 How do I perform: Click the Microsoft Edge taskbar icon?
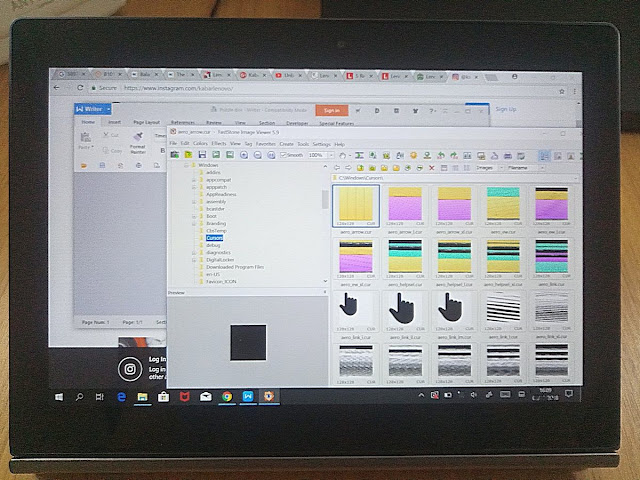(121, 397)
